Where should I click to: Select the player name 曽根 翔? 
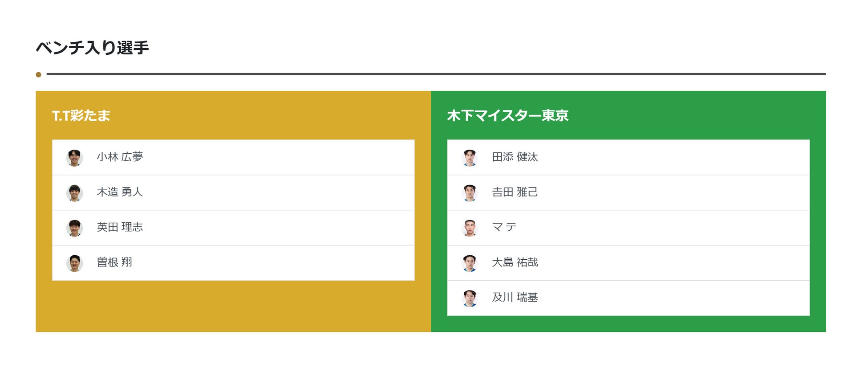click(114, 262)
